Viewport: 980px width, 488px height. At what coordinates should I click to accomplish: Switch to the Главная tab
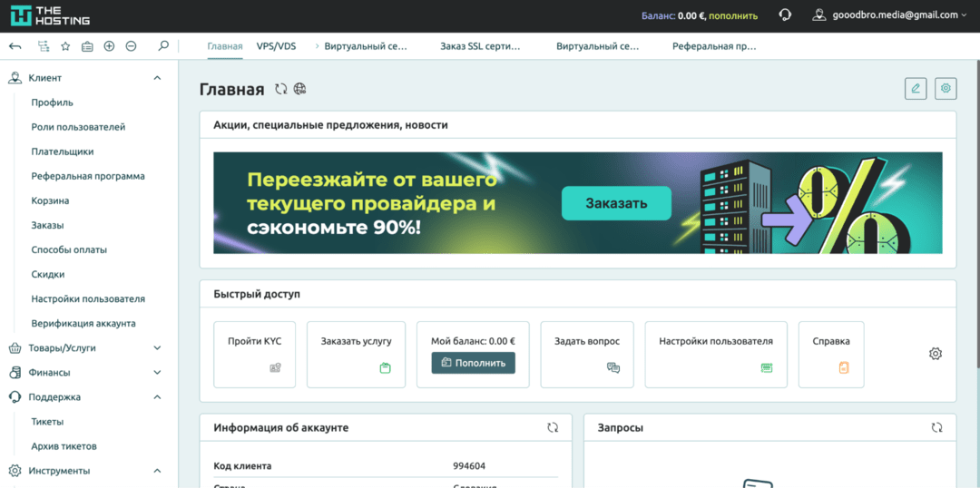click(x=225, y=46)
